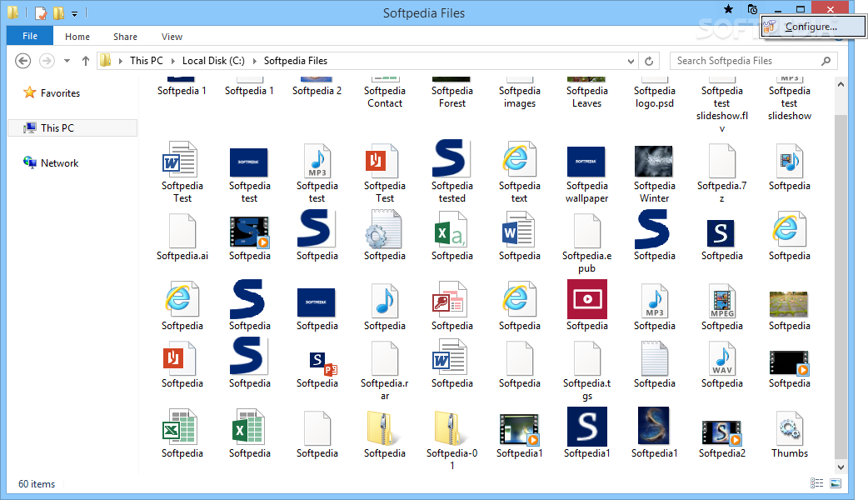Viewport: 868px width, 500px height.
Task: Click the star favorites icon in title bar
Action: [729, 9]
